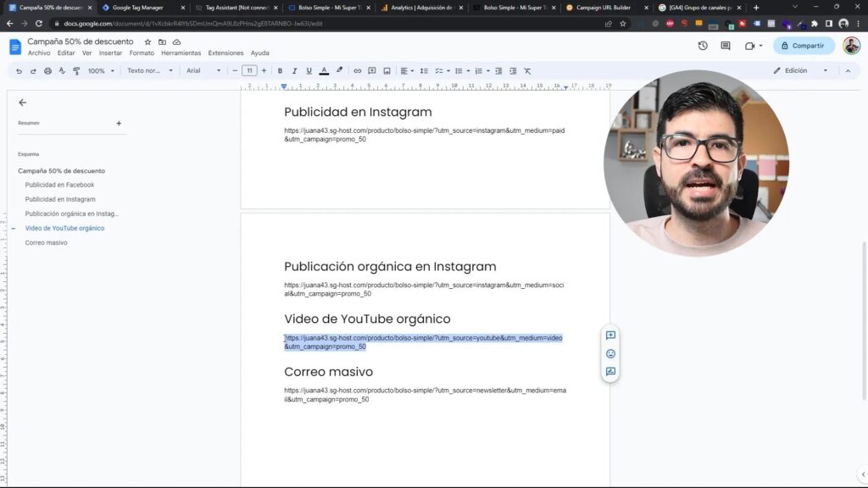The image size is (868, 488).
Task: Click the Clear formatting icon
Action: coord(527,71)
